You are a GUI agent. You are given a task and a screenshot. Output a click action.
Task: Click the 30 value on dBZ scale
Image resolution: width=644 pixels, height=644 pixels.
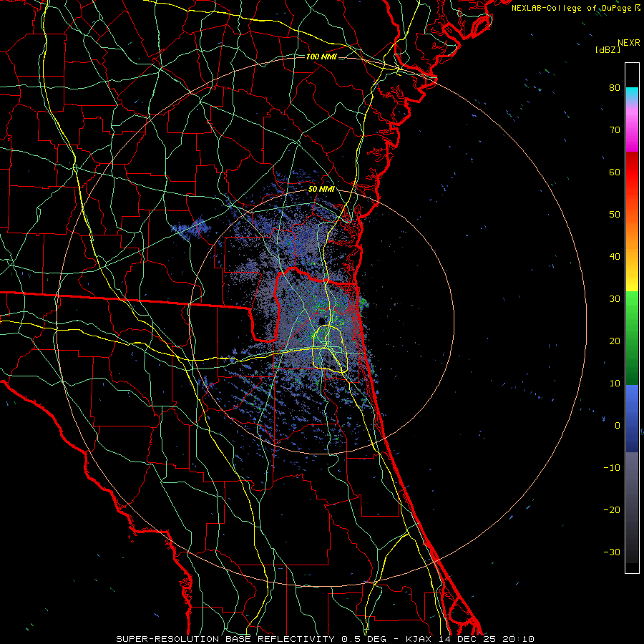tap(615, 298)
